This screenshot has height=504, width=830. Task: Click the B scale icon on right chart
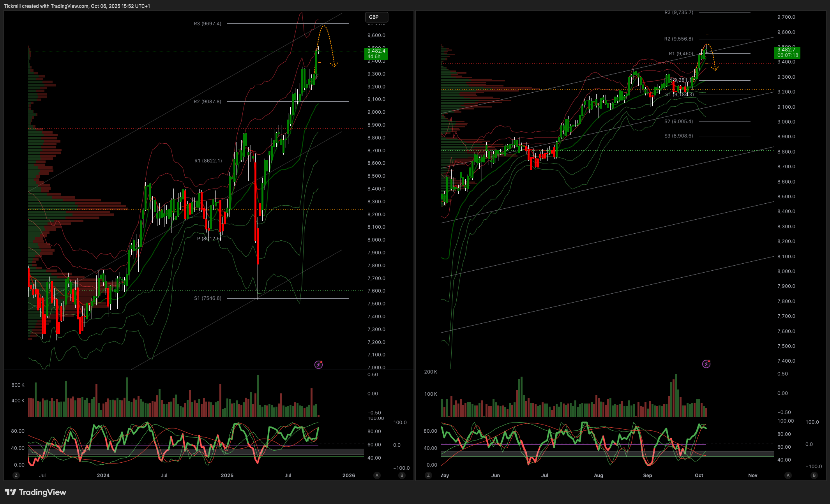click(x=814, y=475)
